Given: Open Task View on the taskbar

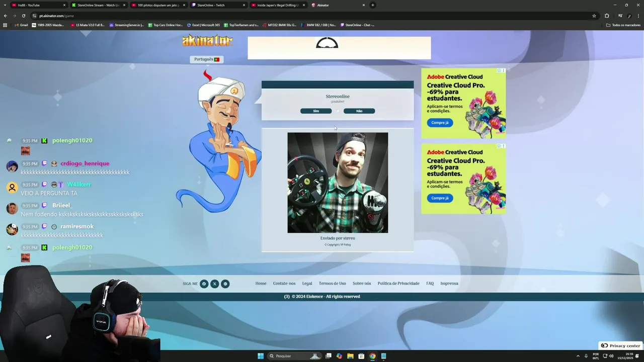Looking at the screenshot, I should tap(329, 356).
